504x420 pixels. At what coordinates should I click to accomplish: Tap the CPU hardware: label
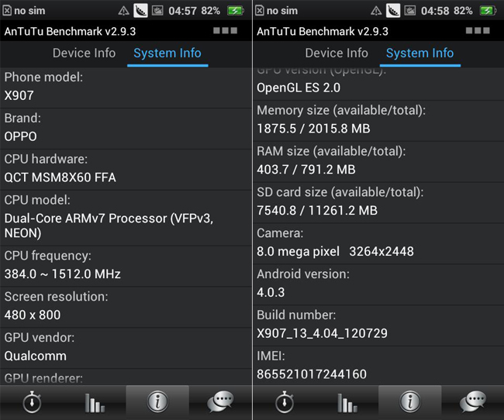tap(46, 159)
